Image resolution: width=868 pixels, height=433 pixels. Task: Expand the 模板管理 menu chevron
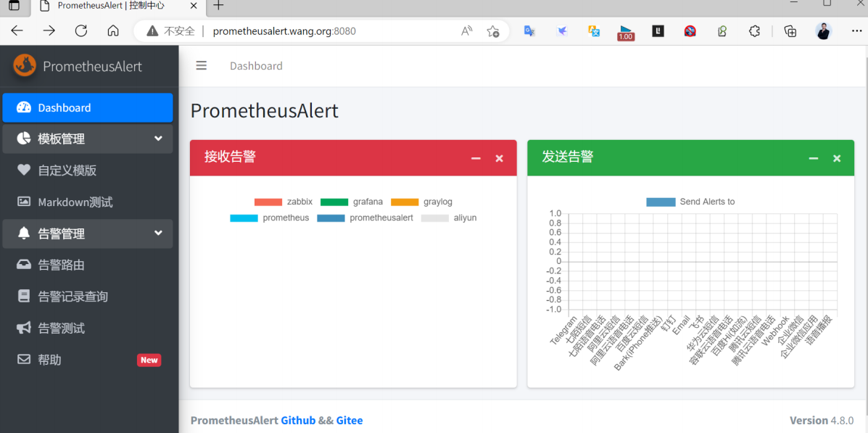(x=158, y=139)
